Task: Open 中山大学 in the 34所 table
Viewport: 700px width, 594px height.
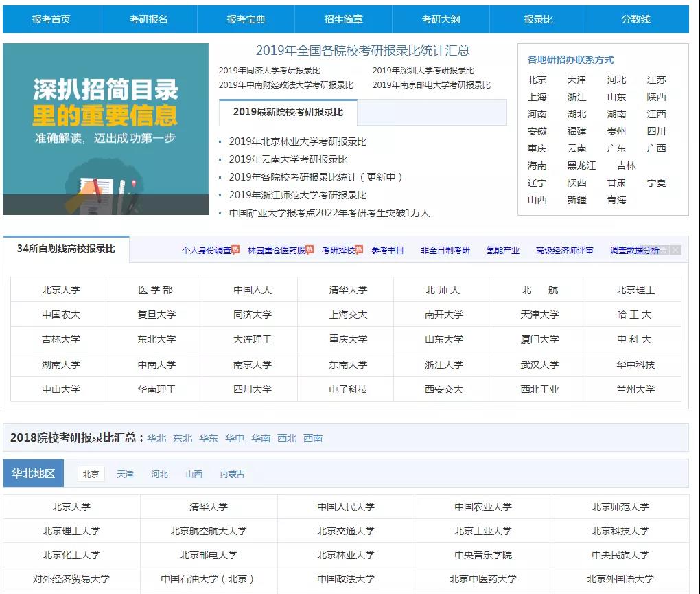Action: pos(60,389)
